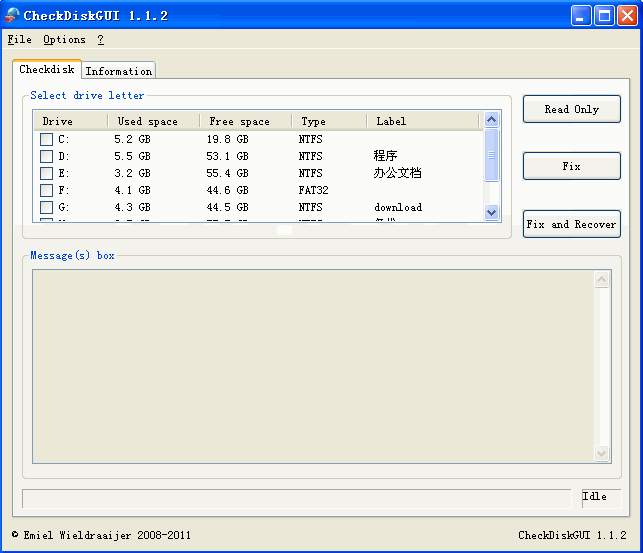The image size is (643, 553).
Task: Click the 程序 label of drive D
Action: click(385, 156)
